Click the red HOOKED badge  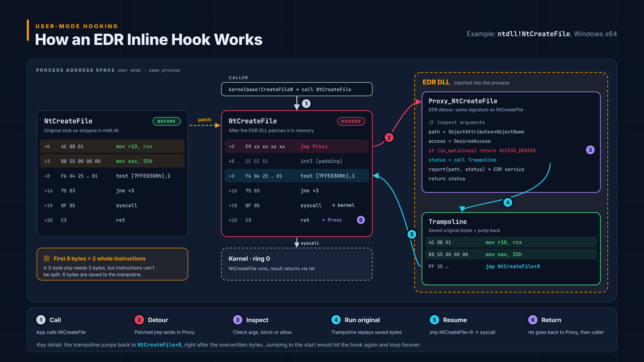coord(351,121)
